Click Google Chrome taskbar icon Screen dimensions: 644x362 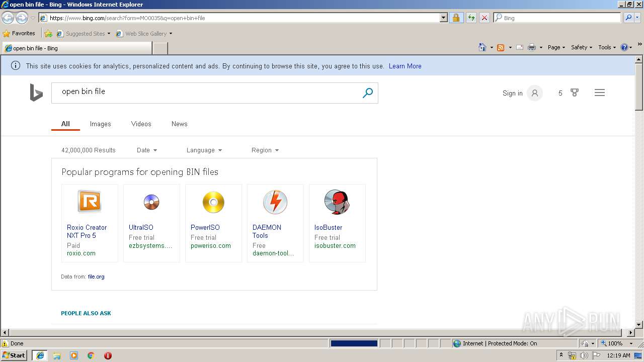tap(91, 355)
